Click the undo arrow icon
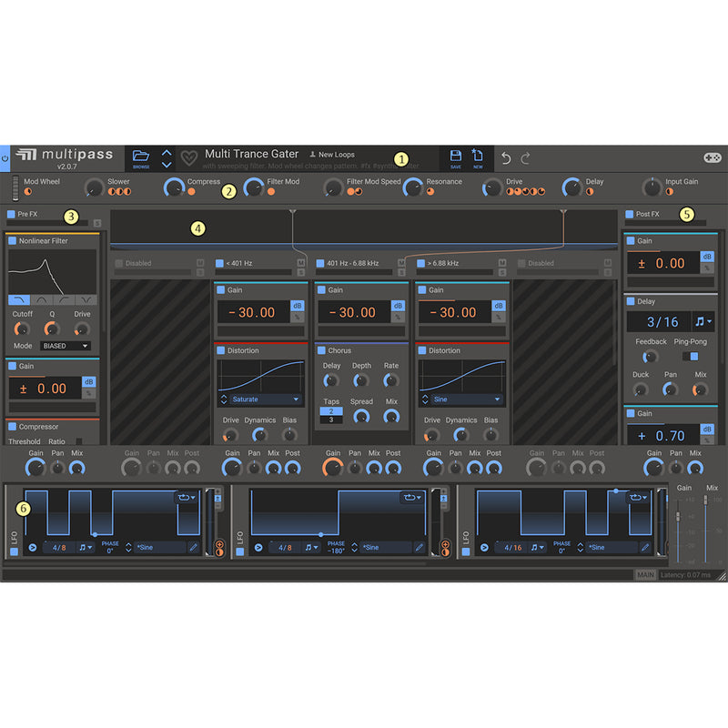Viewport: 728px width, 728px height. pyautogui.click(x=506, y=158)
